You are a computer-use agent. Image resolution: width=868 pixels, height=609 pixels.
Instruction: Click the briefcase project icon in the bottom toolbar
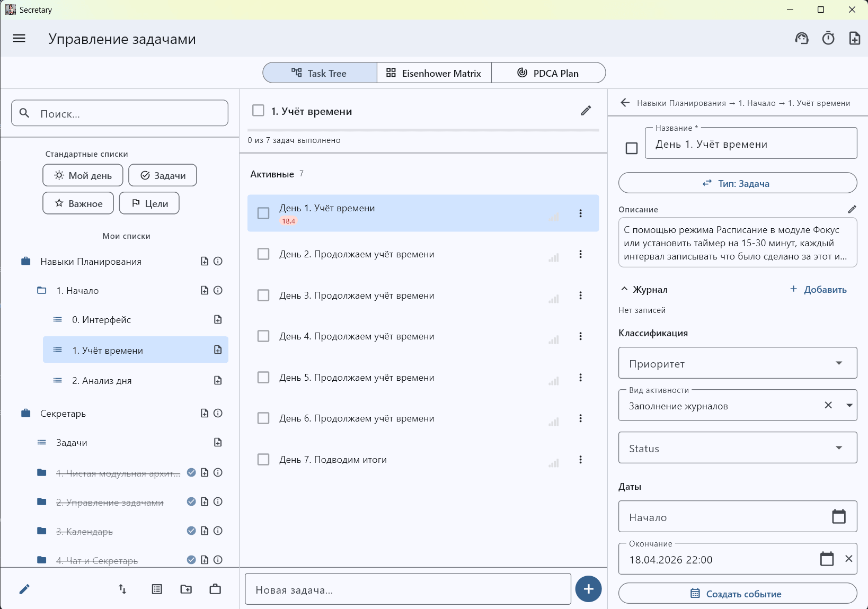[x=215, y=589]
